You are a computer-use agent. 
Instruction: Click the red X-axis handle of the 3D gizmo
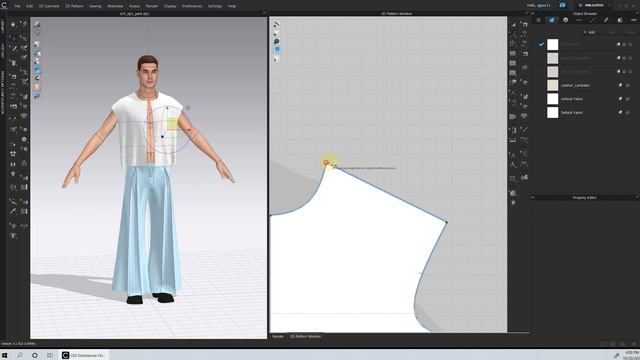[x=189, y=130]
